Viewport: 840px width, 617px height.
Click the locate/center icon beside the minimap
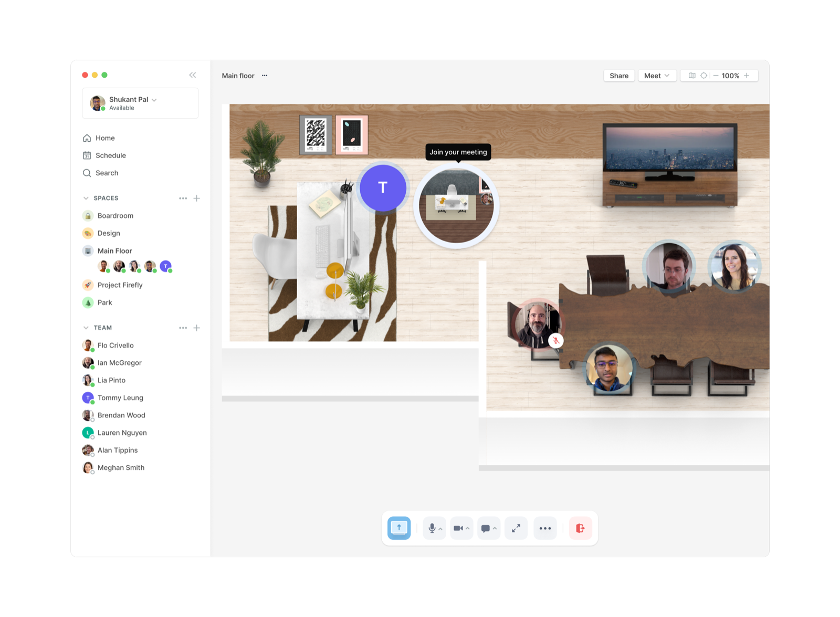[x=704, y=75]
